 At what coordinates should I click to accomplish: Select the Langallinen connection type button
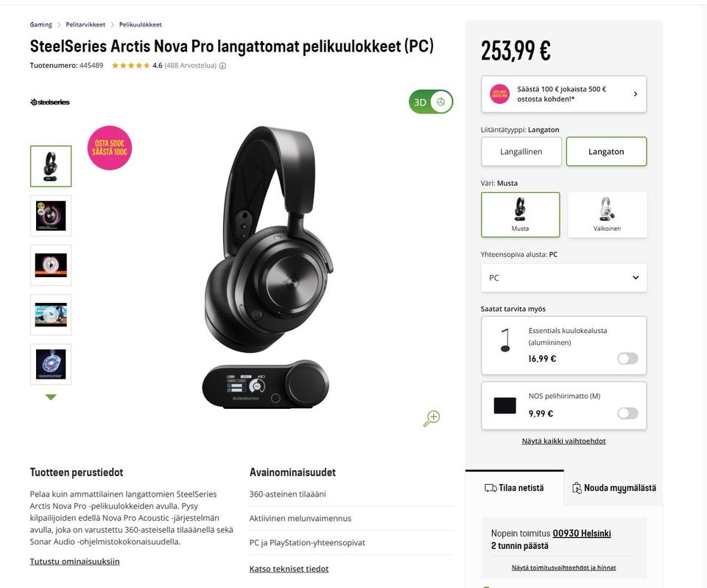[x=521, y=152]
